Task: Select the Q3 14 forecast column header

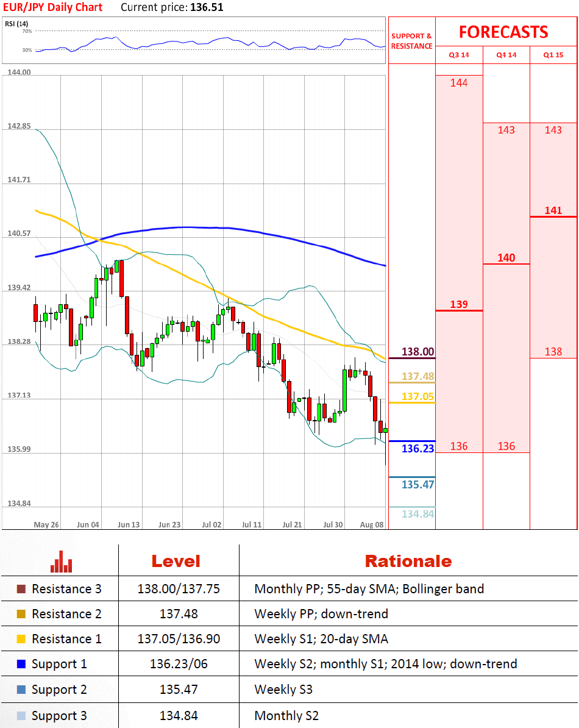Action: pos(459,55)
